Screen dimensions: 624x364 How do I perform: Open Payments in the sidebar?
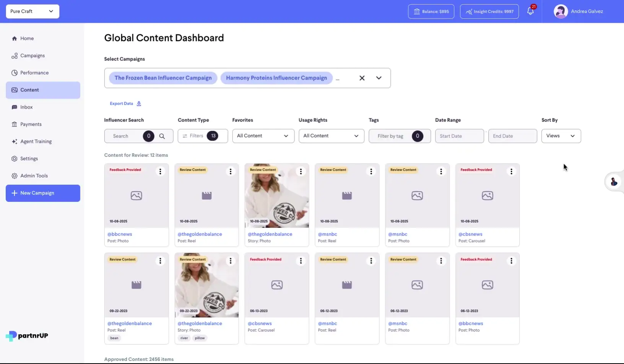point(43,124)
